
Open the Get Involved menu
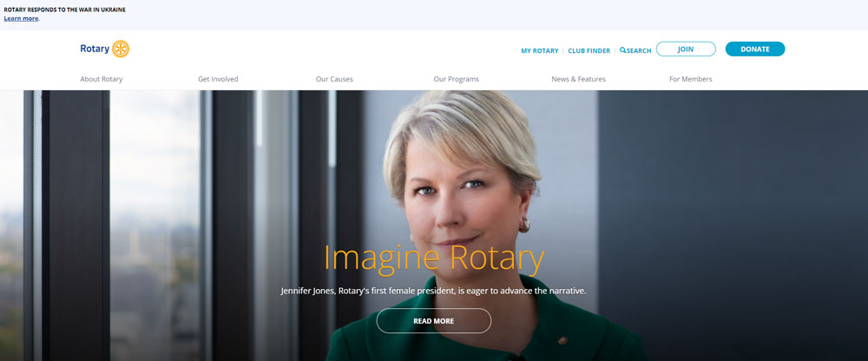218,79
